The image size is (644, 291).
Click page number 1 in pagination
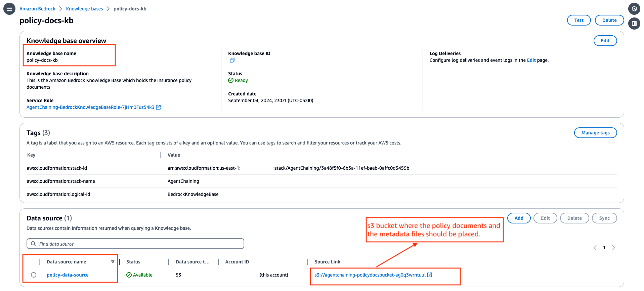(x=604, y=248)
